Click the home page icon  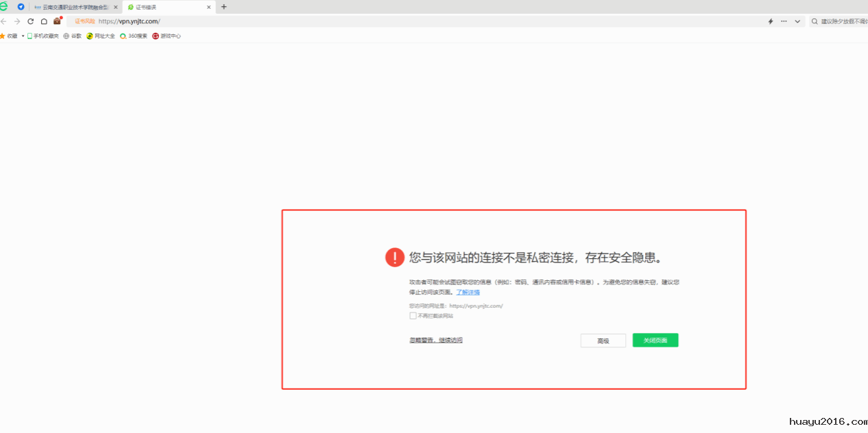pyautogui.click(x=44, y=21)
